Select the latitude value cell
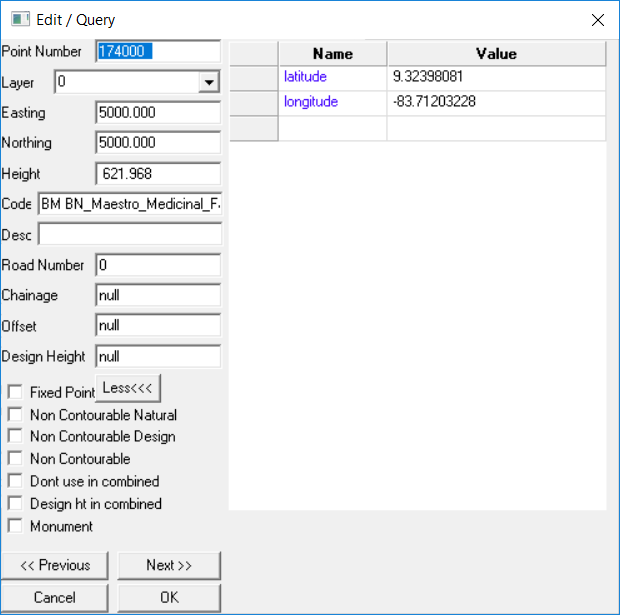The image size is (620, 615). tap(496, 77)
